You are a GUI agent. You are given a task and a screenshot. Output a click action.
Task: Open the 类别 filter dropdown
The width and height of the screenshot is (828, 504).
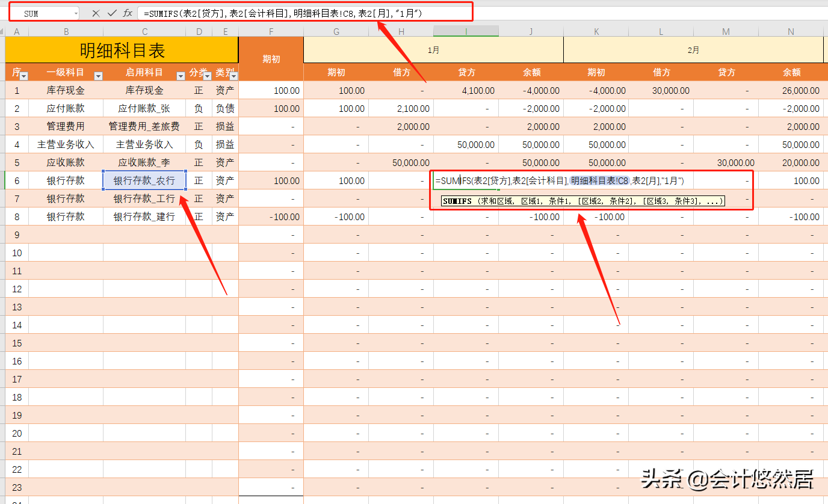point(233,76)
